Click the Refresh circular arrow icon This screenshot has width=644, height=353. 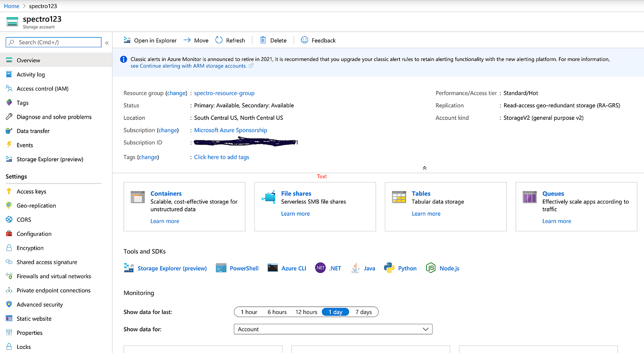tap(219, 40)
